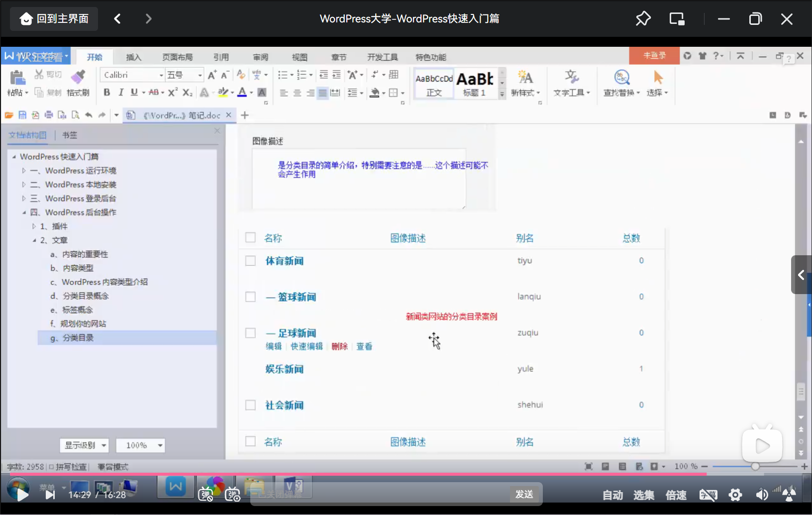Screen dimensions: 812x515
Task: Apply Subscript X₂ formatting
Action: pos(188,92)
